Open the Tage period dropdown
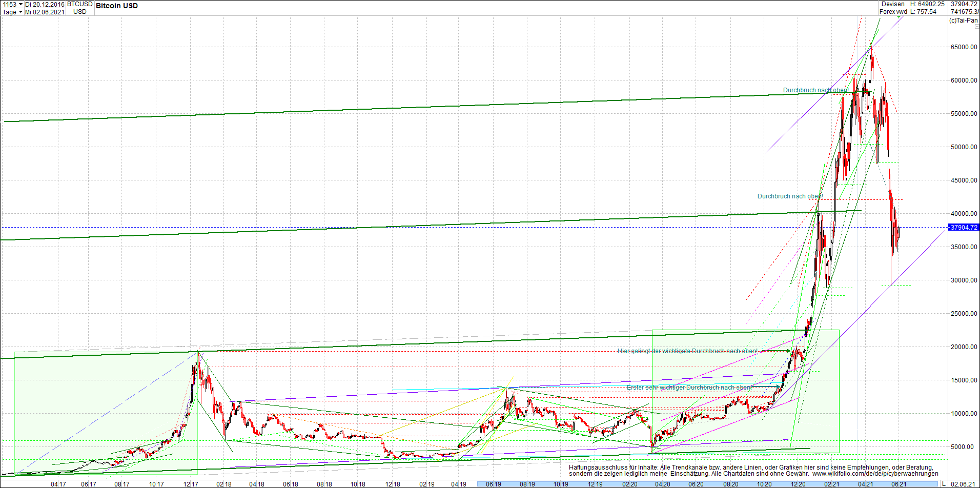980x488 pixels. click(x=13, y=12)
